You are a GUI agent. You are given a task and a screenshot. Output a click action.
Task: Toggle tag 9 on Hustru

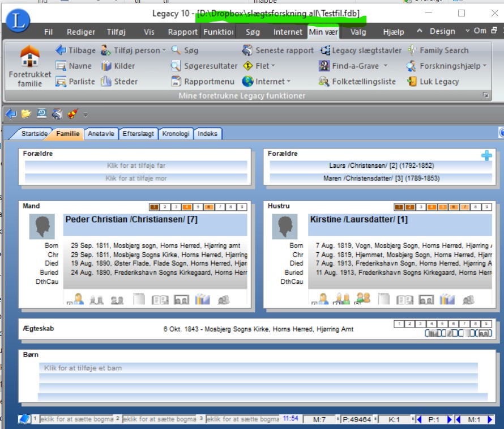pos(486,207)
